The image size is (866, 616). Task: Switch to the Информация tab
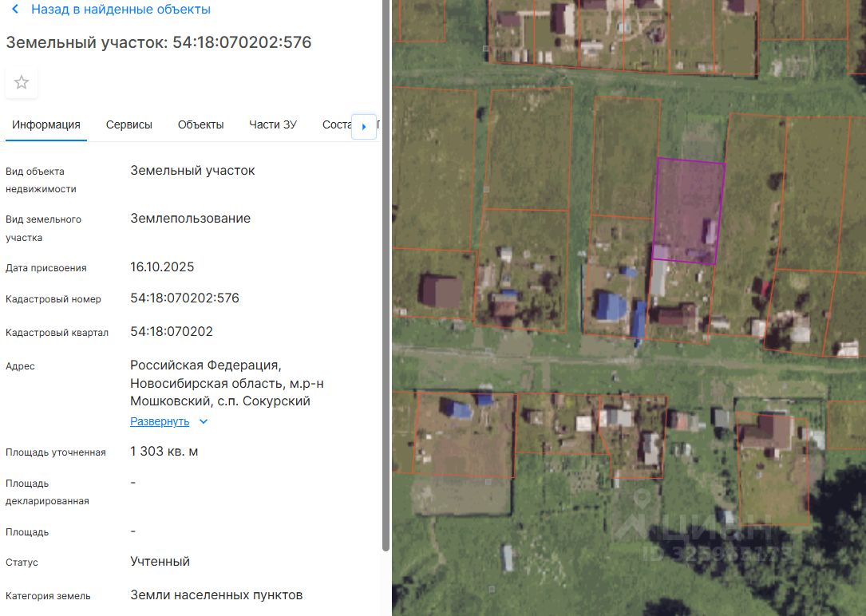click(45, 125)
